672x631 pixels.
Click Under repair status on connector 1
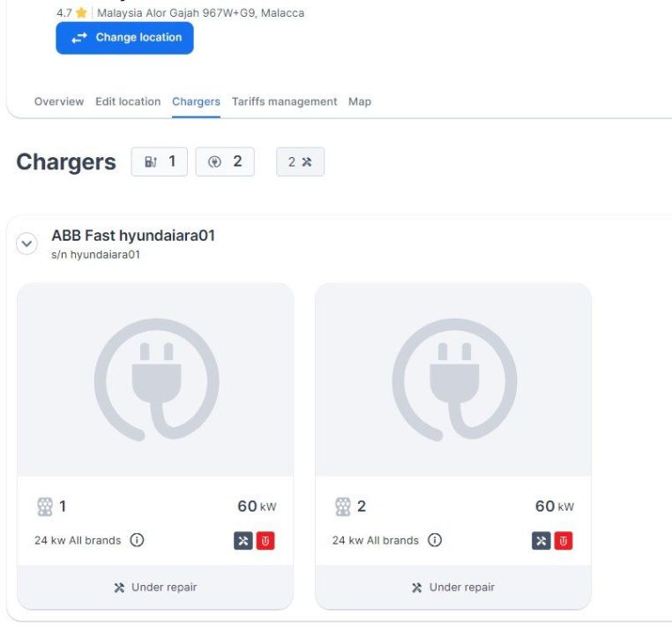click(x=155, y=587)
